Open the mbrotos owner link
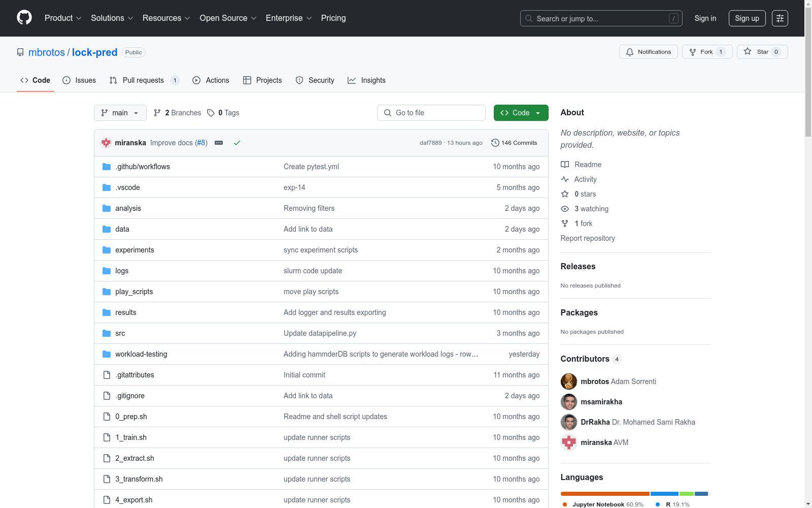812x508 pixels. [x=47, y=52]
